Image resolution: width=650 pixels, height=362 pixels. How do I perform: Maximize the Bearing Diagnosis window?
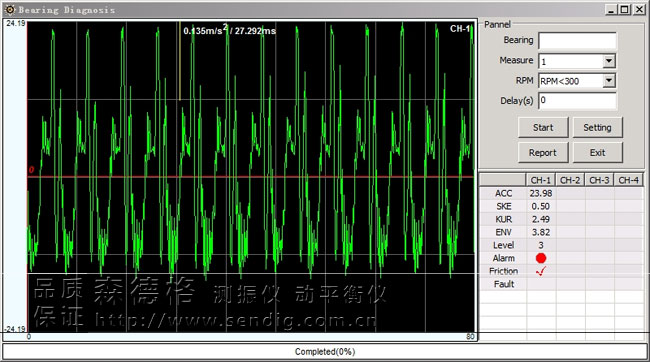pyautogui.click(x=624, y=9)
